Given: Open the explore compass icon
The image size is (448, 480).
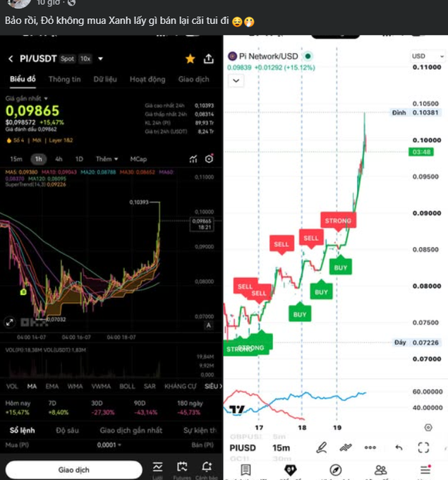Looking at the screenshot, I should point(335,470).
